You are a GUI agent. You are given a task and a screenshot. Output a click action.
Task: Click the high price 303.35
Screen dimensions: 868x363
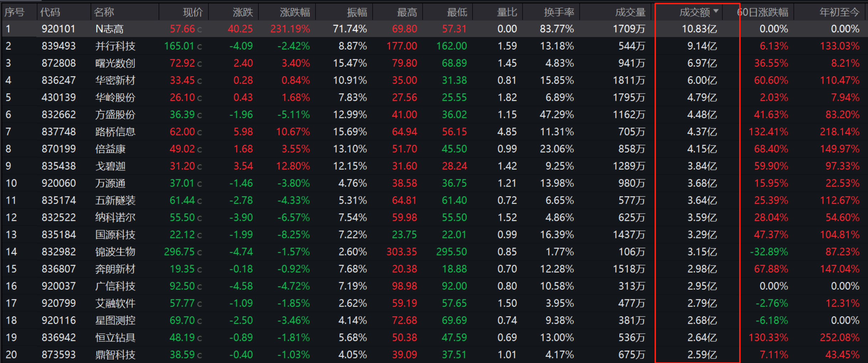402,252
